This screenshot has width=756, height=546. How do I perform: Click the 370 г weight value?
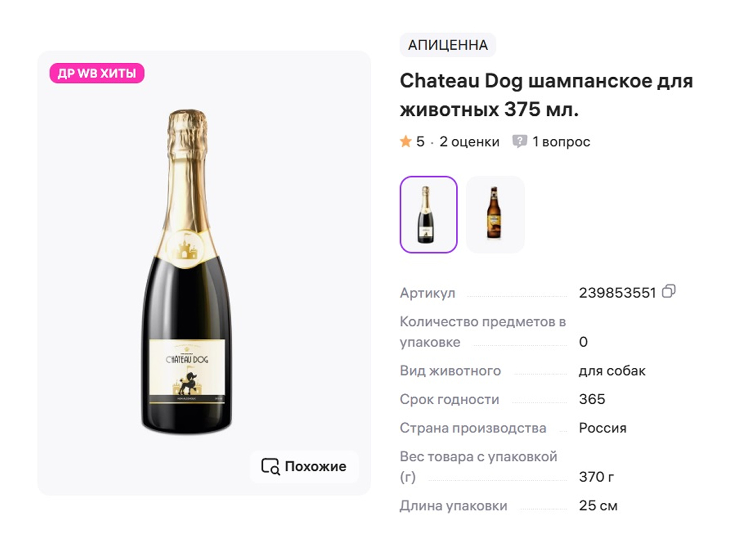(x=596, y=477)
